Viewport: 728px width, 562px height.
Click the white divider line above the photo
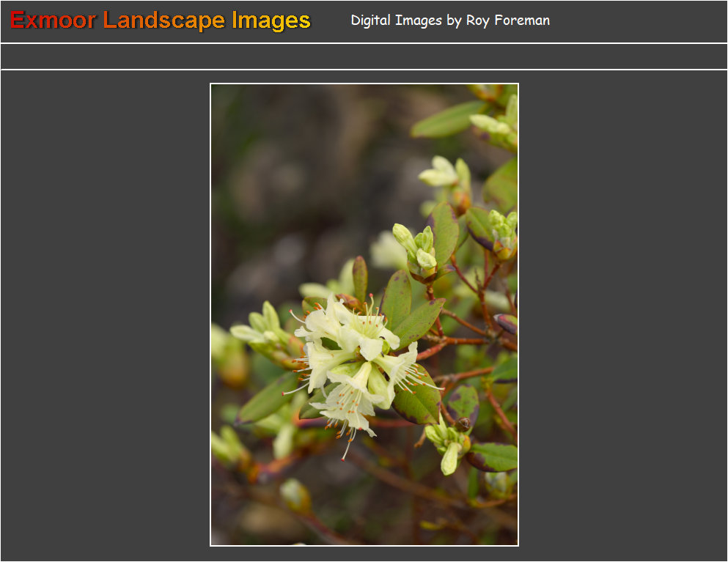pos(364,70)
